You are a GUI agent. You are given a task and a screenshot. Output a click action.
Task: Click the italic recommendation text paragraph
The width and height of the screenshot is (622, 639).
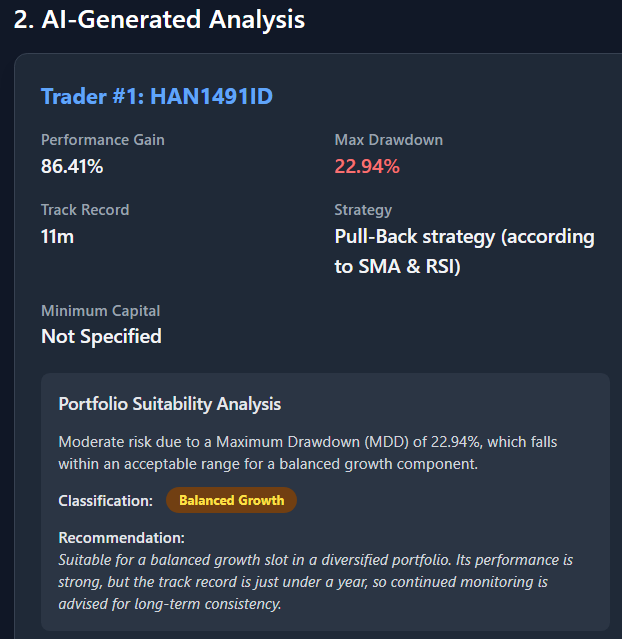[x=315, y=582]
